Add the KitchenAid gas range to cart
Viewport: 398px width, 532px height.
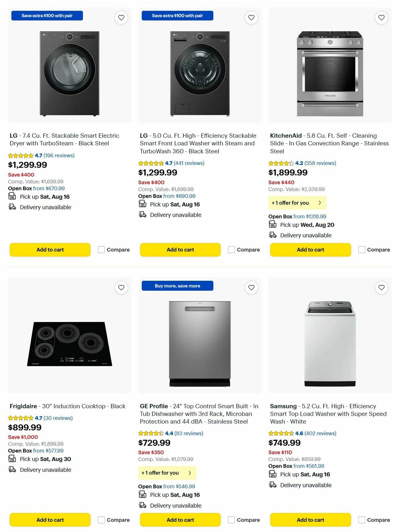tap(310, 249)
